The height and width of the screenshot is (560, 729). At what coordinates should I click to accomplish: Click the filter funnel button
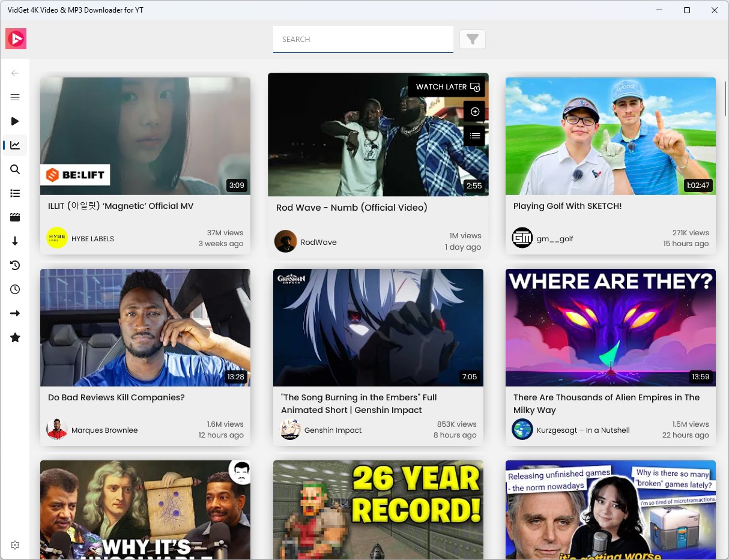coord(473,40)
